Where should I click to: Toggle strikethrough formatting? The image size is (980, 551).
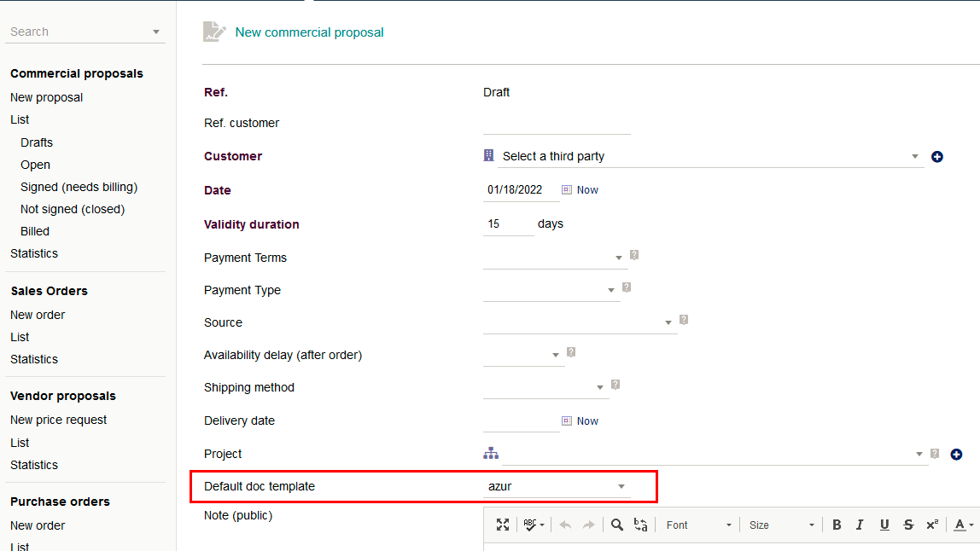[909, 525]
